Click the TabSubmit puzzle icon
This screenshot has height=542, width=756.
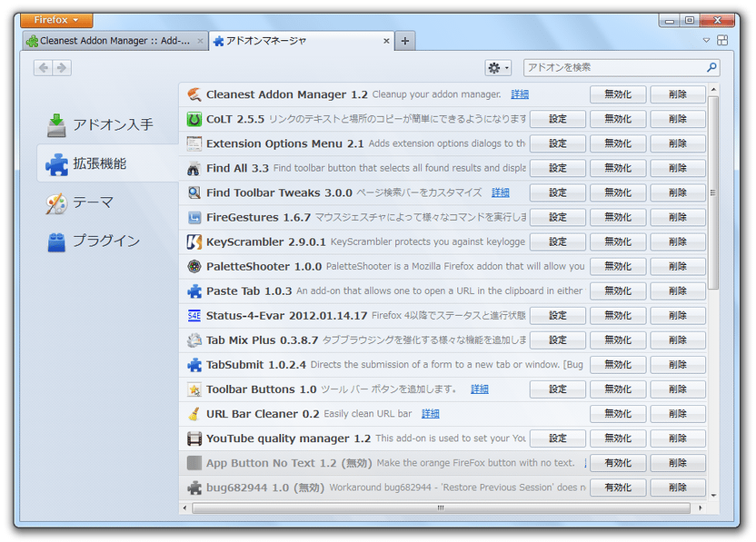(194, 365)
